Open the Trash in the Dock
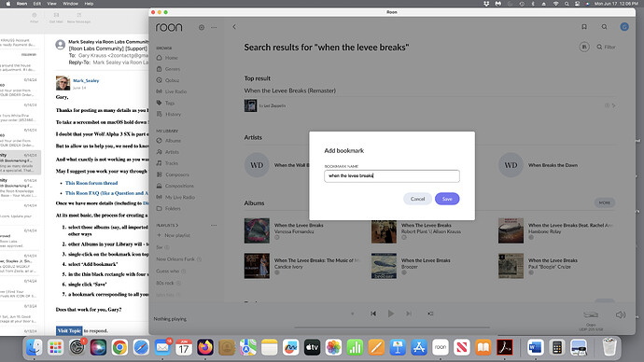This screenshot has width=644, height=362. click(609, 347)
